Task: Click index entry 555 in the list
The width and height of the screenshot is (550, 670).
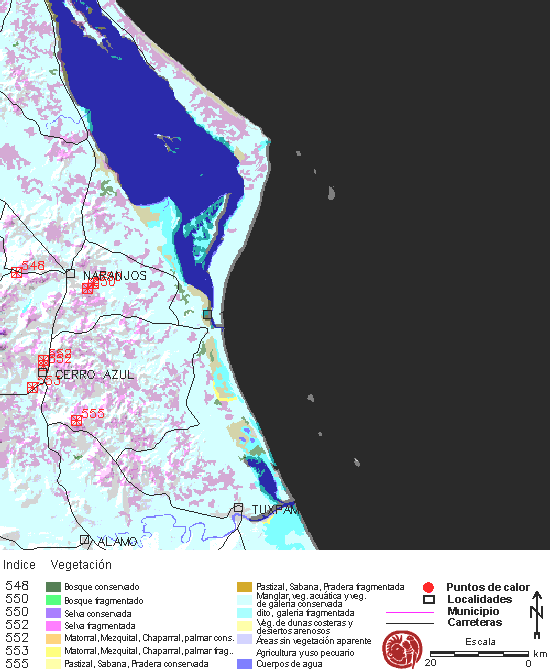Action: point(17,664)
